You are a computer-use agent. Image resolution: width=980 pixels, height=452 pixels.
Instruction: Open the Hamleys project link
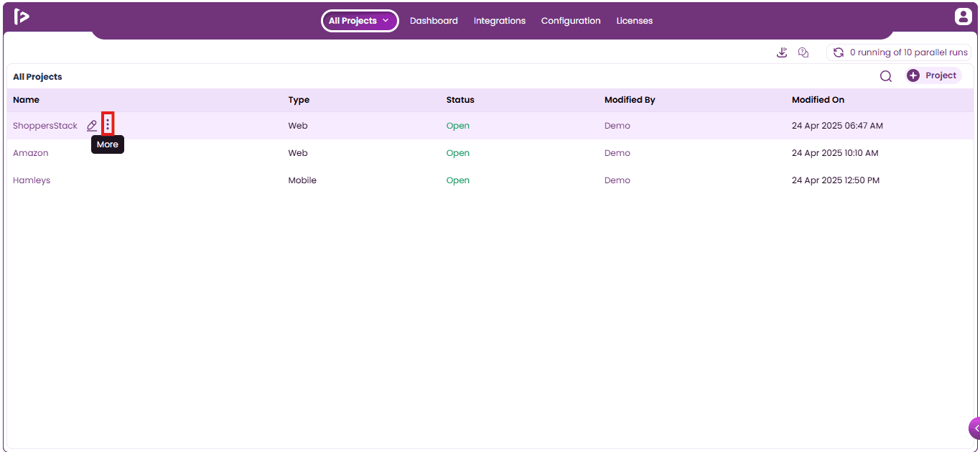pos(32,180)
